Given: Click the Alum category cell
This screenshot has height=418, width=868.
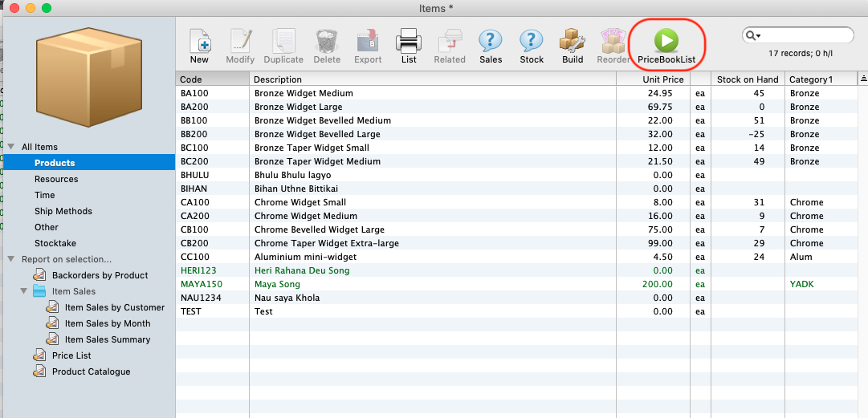Looking at the screenshot, I should coord(801,257).
